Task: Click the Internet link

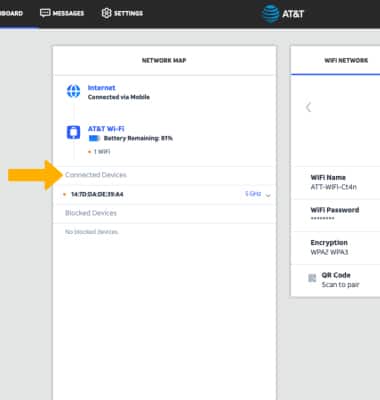Action: coord(101,88)
